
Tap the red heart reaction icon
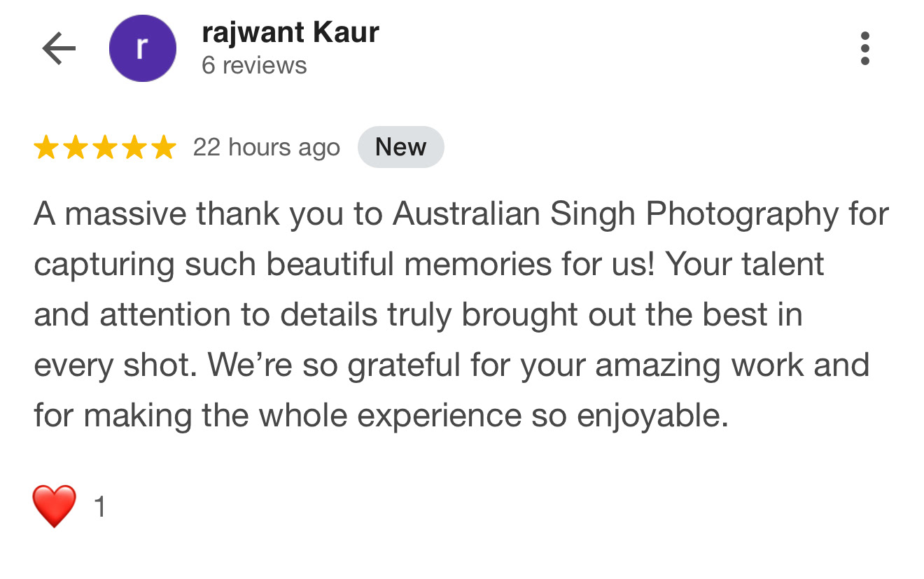coord(54,506)
